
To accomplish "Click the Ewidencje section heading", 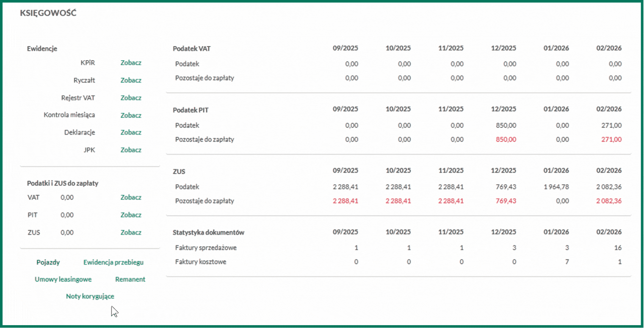I will click(x=42, y=49).
